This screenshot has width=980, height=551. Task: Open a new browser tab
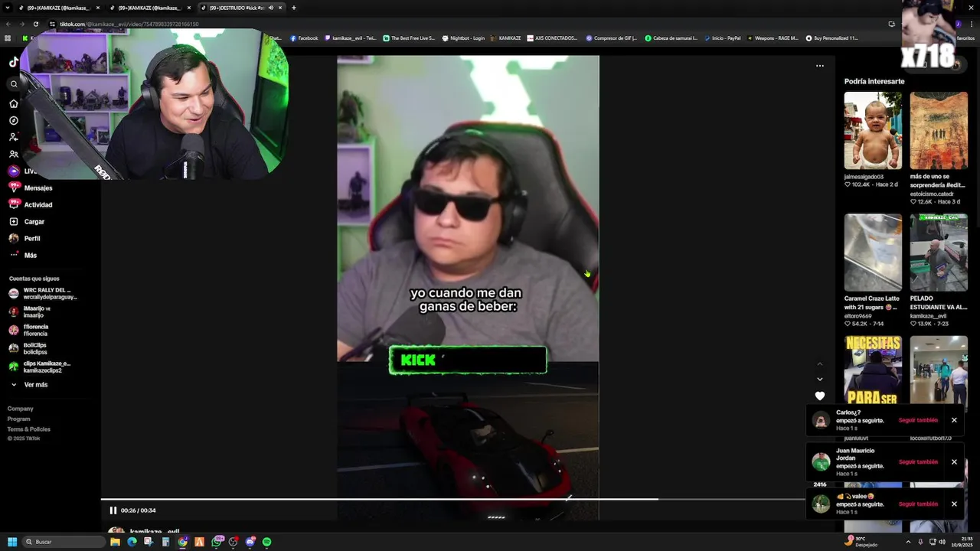(x=293, y=8)
